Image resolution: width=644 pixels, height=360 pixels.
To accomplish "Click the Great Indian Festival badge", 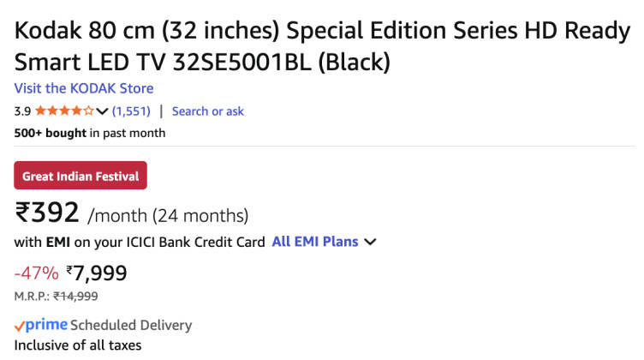I will (80, 176).
